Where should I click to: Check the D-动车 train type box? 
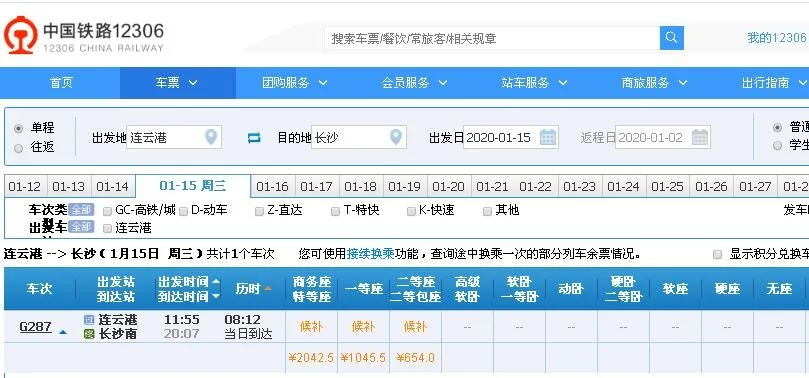click(183, 211)
